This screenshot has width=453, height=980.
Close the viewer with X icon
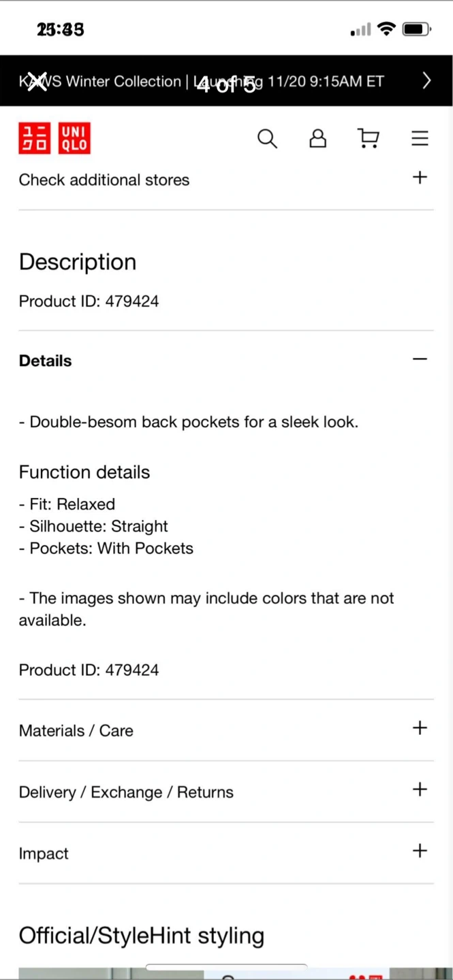37,82
